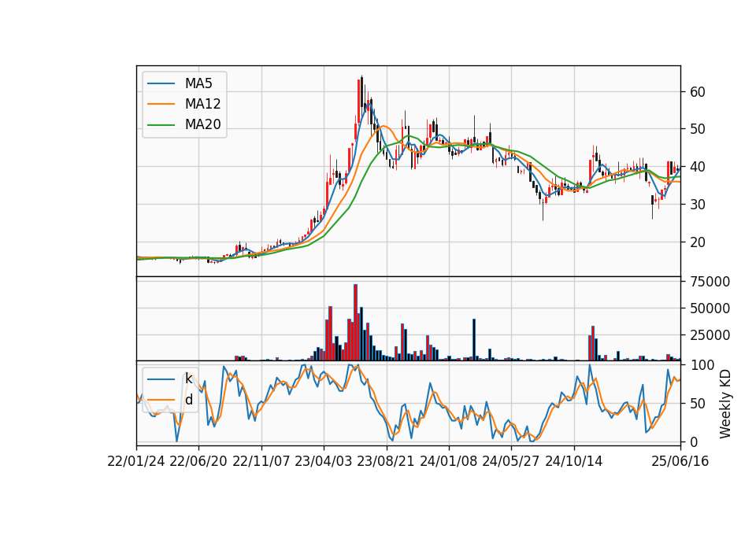The width and height of the screenshot is (756, 543).
Task: Click the 24/10/14 date tick label
Action: point(574,461)
